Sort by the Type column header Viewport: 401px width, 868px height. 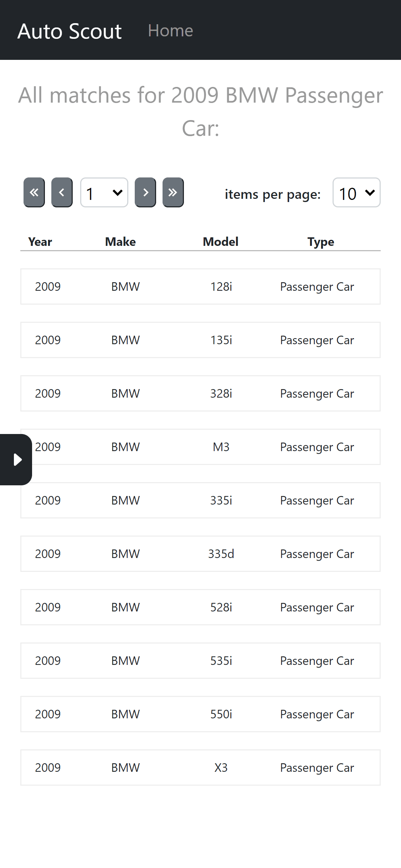321,242
